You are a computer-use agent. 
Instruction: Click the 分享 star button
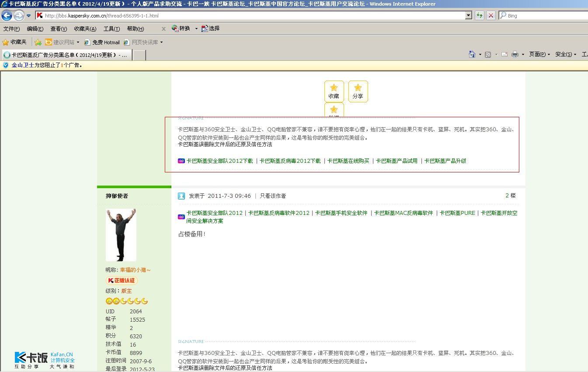click(358, 91)
